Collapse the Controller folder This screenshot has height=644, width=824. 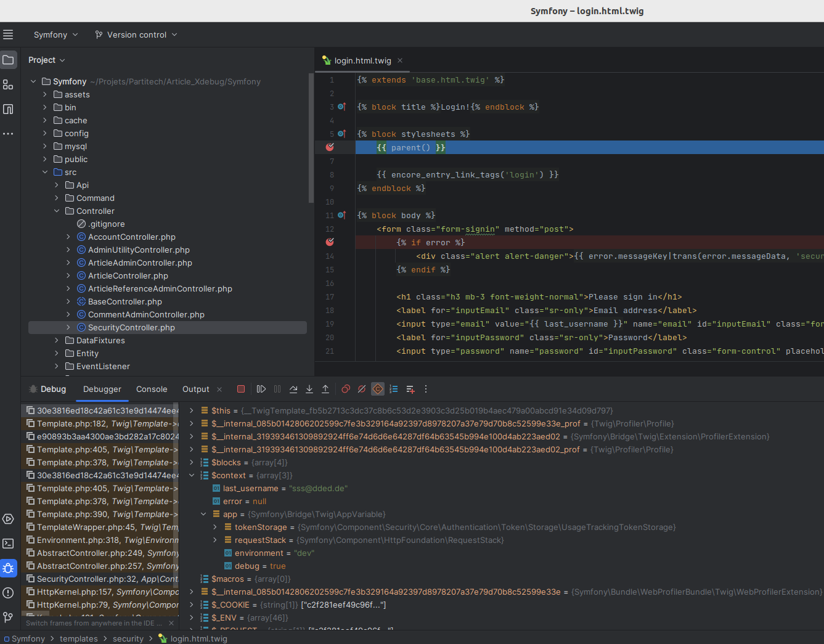[57, 211]
